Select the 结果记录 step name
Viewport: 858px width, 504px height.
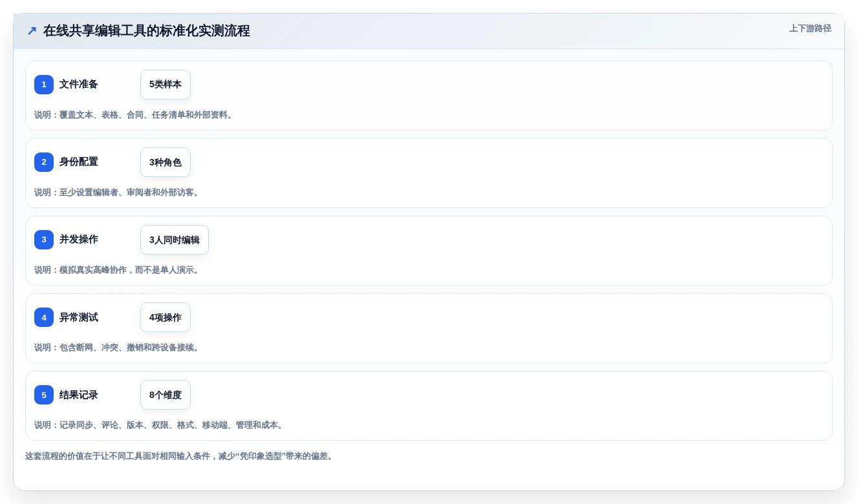tap(79, 395)
